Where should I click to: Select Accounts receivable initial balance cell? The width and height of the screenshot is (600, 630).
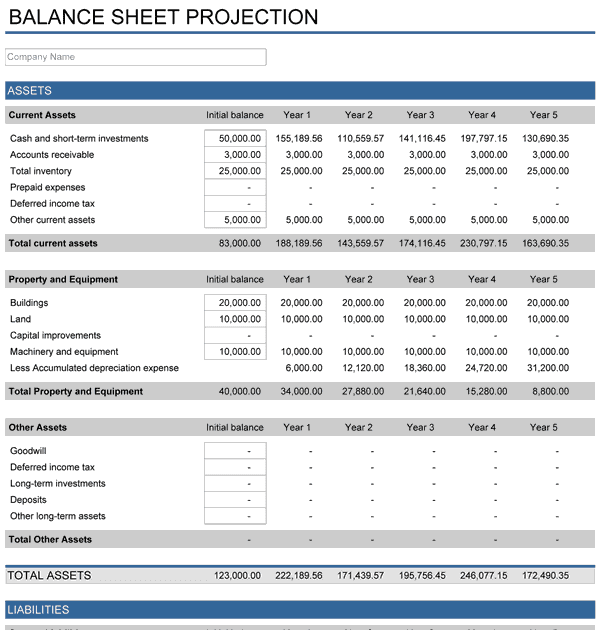(235, 155)
